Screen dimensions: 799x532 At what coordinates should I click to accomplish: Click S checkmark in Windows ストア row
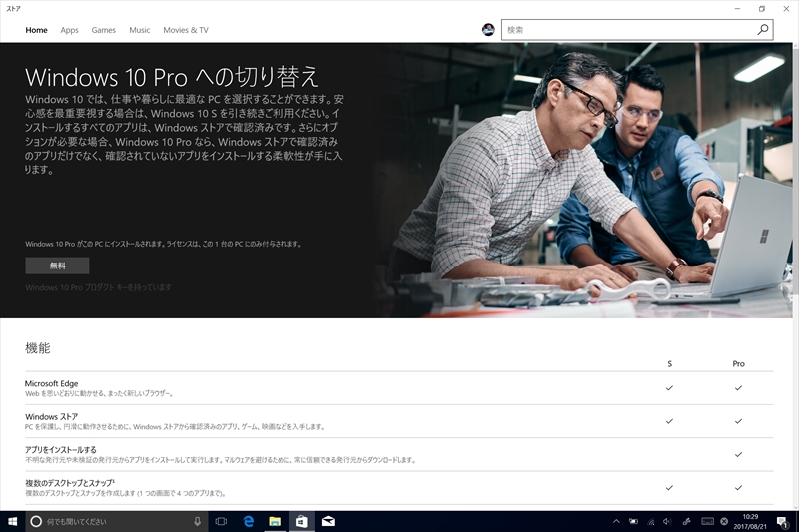pos(669,421)
